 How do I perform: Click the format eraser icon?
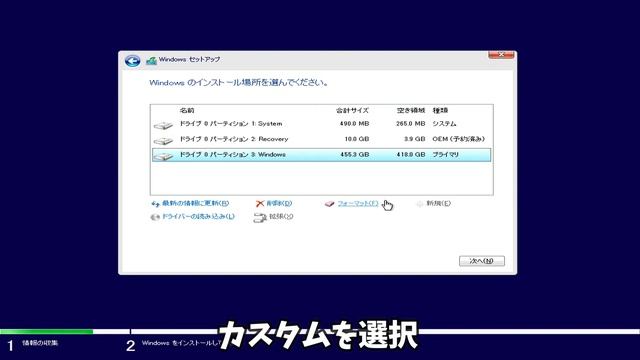coord(329,204)
